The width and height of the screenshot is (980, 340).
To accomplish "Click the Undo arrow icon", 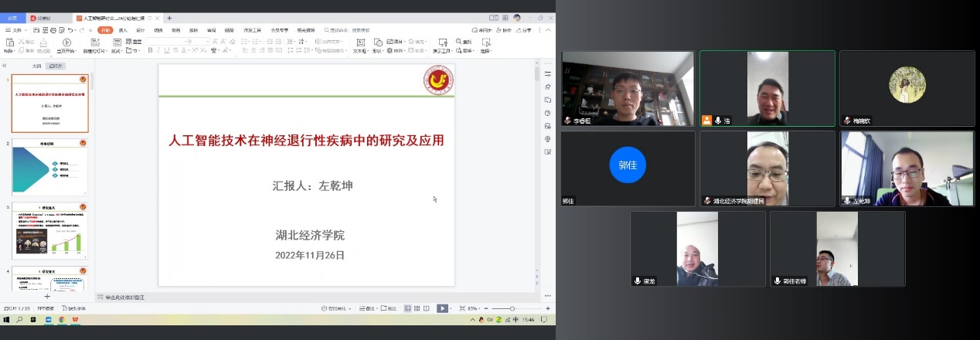I will coord(70,30).
